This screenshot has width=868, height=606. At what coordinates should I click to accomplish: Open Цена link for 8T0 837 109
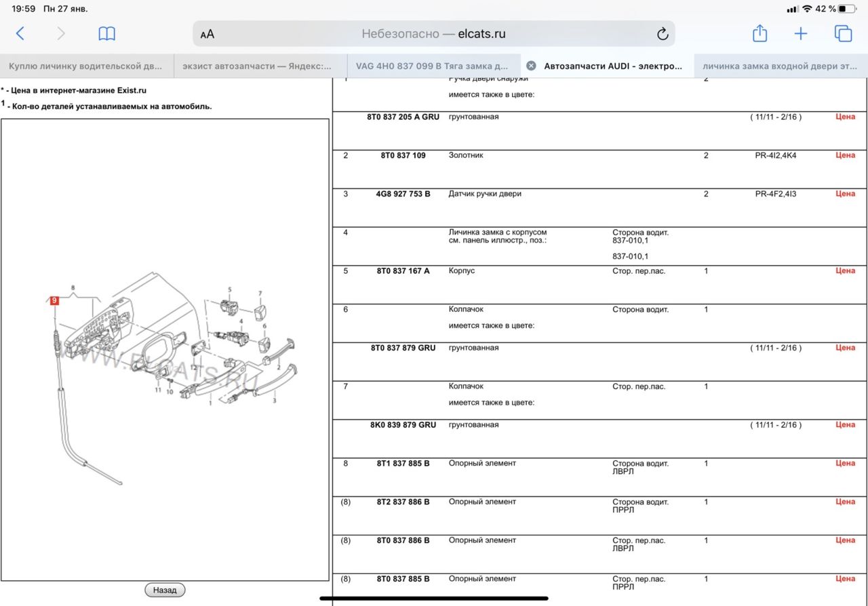click(845, 155)
